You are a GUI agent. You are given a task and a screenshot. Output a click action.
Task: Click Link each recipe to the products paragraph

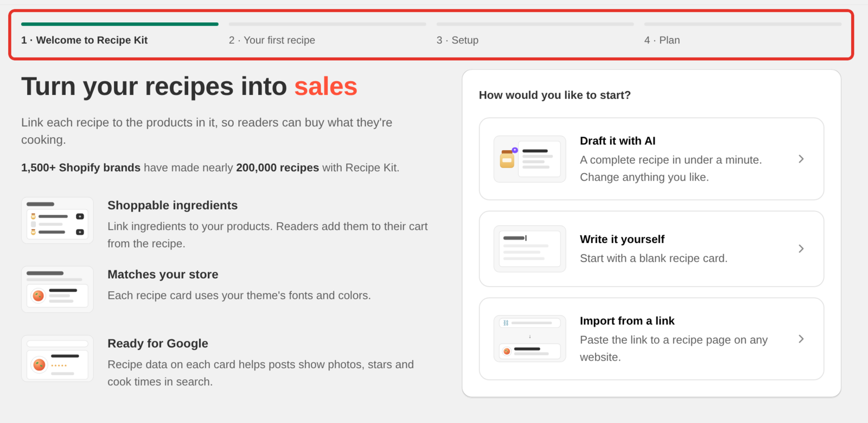point(207,131)
